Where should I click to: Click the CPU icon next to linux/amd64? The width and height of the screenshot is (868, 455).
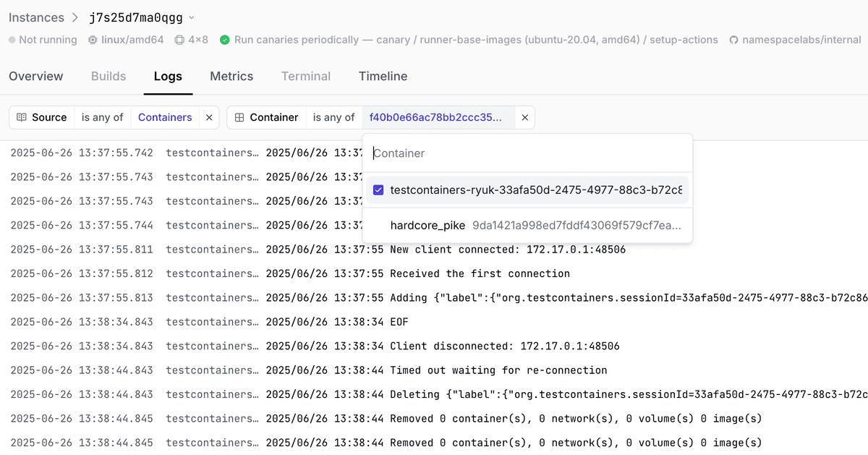point(93,40)
